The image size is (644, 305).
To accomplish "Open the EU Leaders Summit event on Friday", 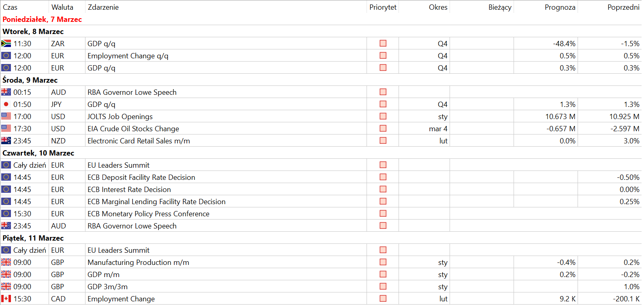I will (x=119, y=250).
